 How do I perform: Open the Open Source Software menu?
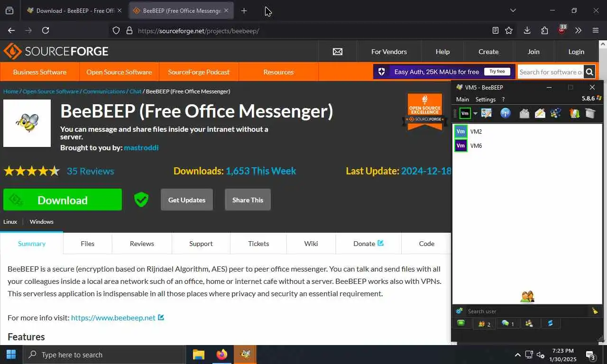119,72
